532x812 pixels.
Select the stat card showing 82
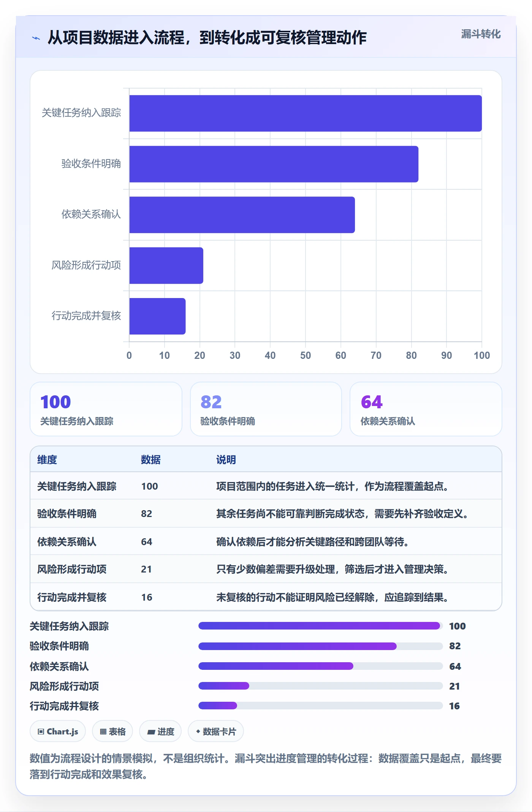click(x=266, y=409)
